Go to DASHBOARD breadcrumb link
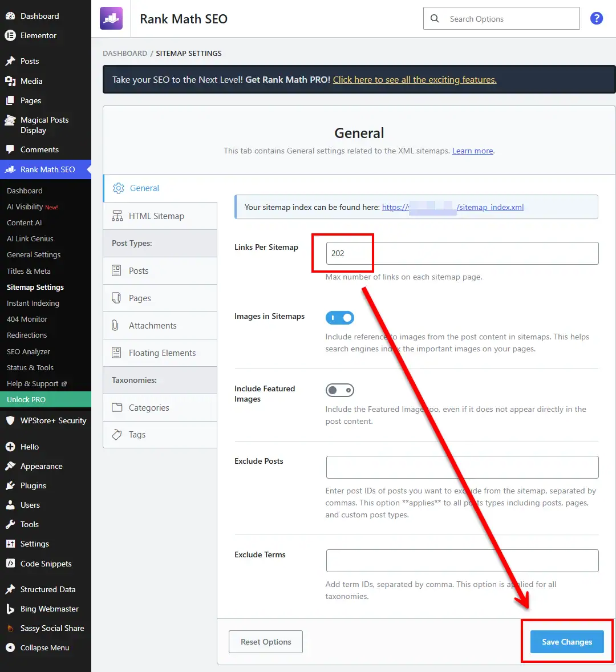616x672 pixels. [125, 53]
